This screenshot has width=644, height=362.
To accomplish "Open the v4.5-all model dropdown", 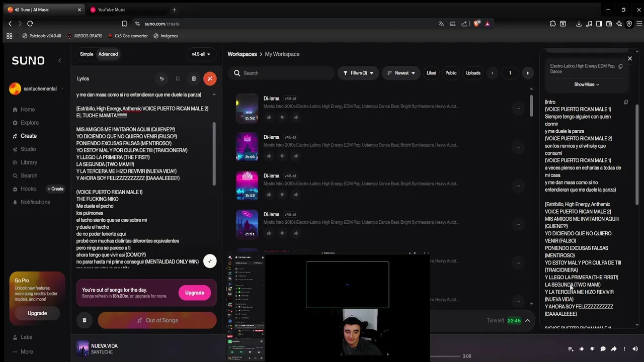I will [x=201, y=54].
